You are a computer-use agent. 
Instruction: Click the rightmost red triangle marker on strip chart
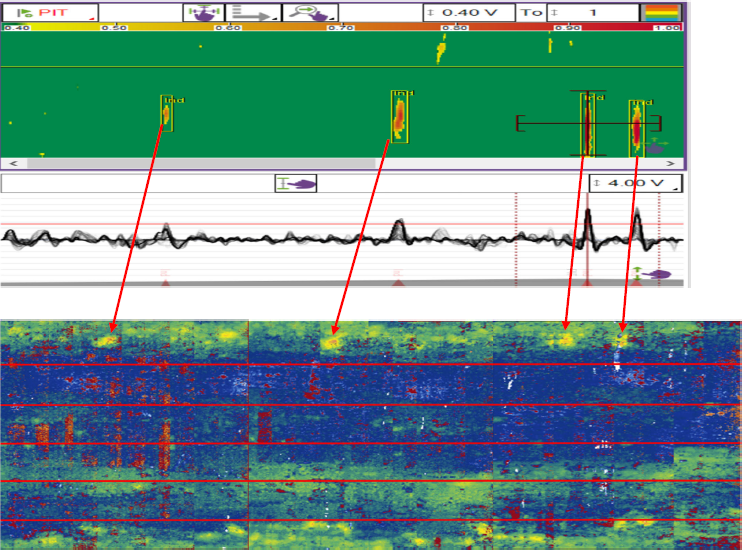(636, 284)
